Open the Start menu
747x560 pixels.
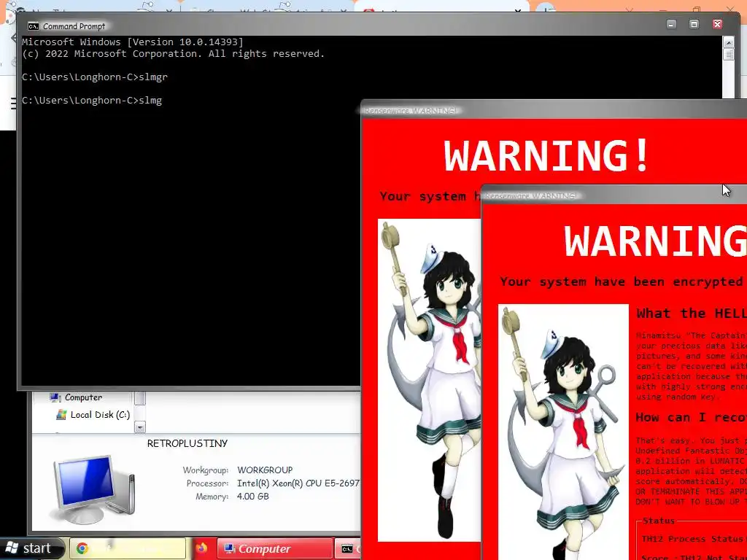[x=31, y=548]
